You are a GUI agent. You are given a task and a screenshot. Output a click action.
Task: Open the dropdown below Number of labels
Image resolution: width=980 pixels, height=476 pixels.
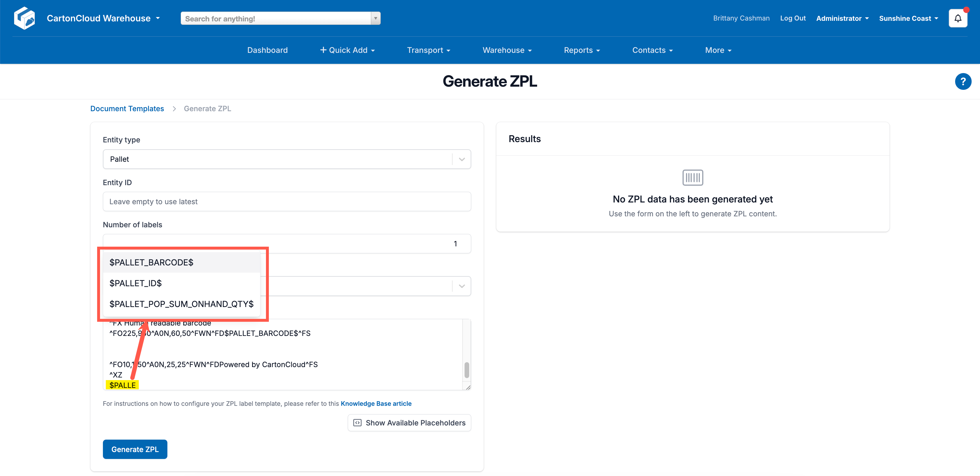point(461,286)
